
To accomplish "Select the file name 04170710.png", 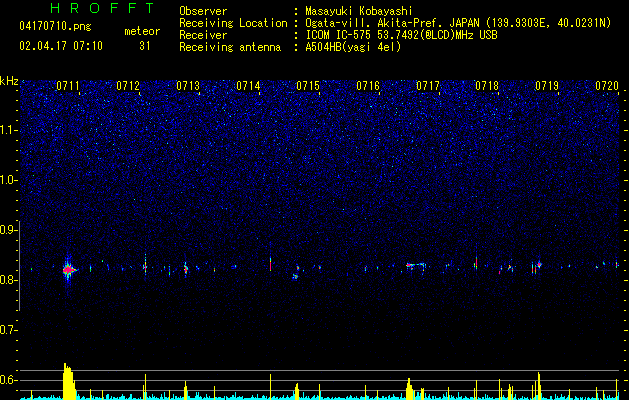I will click(55, 27).
